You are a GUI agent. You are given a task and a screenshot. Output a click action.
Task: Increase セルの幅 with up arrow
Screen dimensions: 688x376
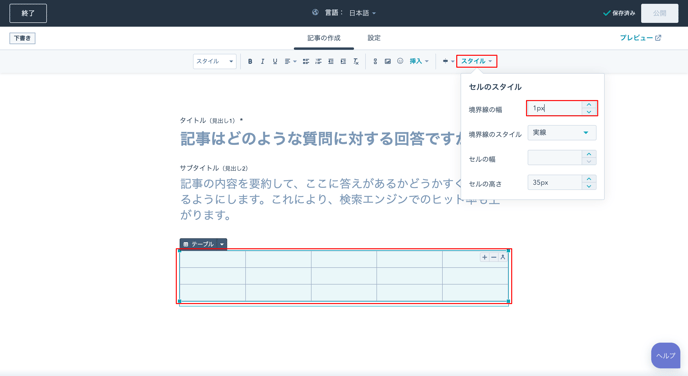[589, 154]
